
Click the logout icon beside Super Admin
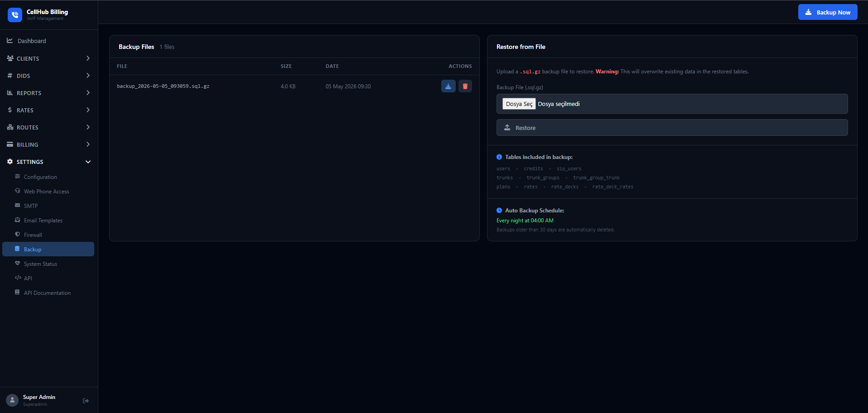click(86, 401)
